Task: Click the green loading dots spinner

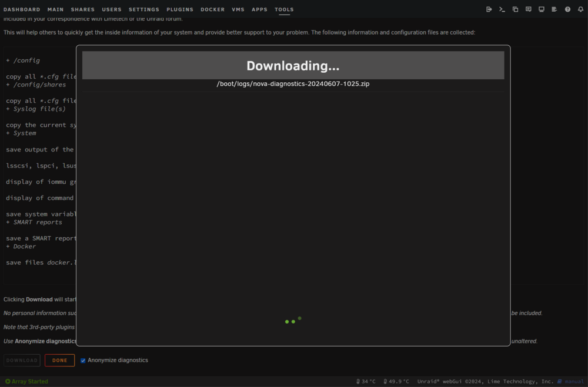Action: [x=293, y=320]
